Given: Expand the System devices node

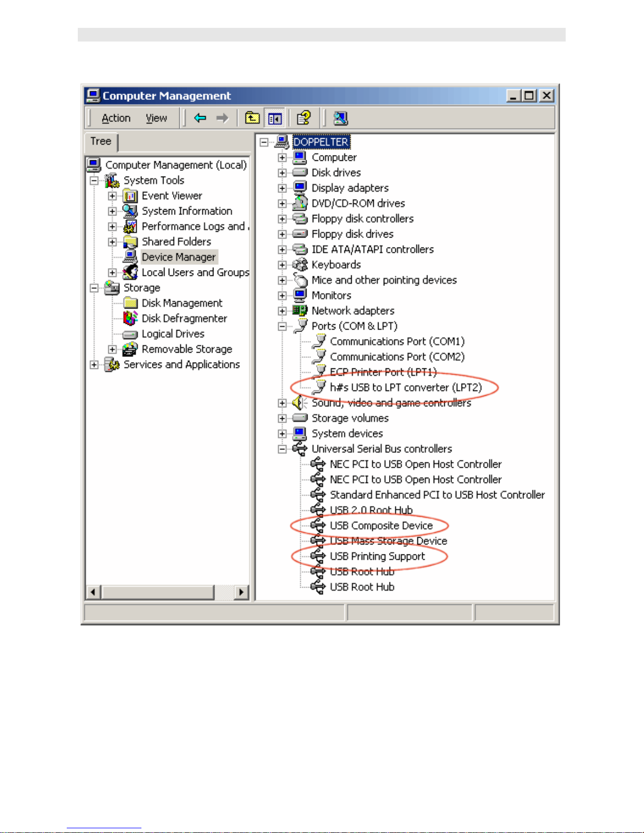Looking at the screenshot, I should (282, 434).
